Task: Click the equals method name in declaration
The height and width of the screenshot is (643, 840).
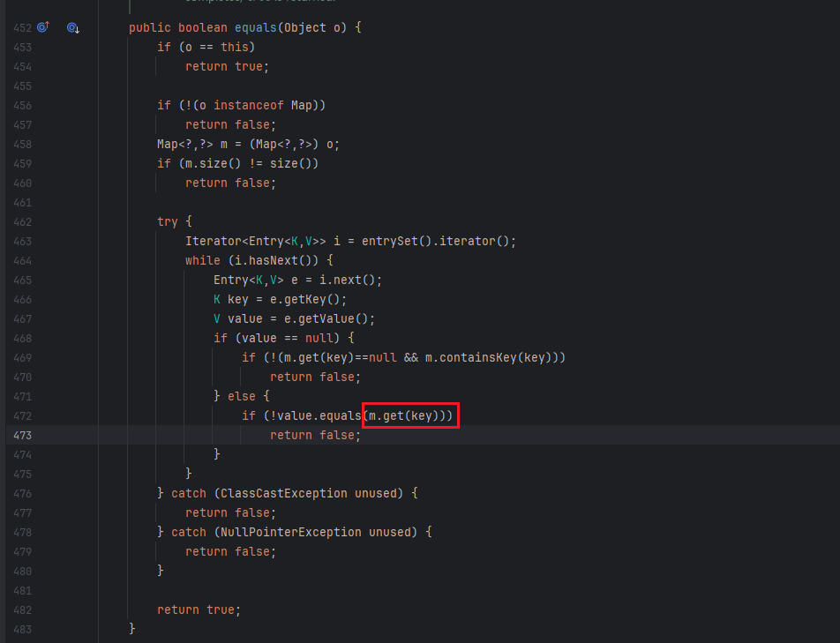Action: pos(255,27)
